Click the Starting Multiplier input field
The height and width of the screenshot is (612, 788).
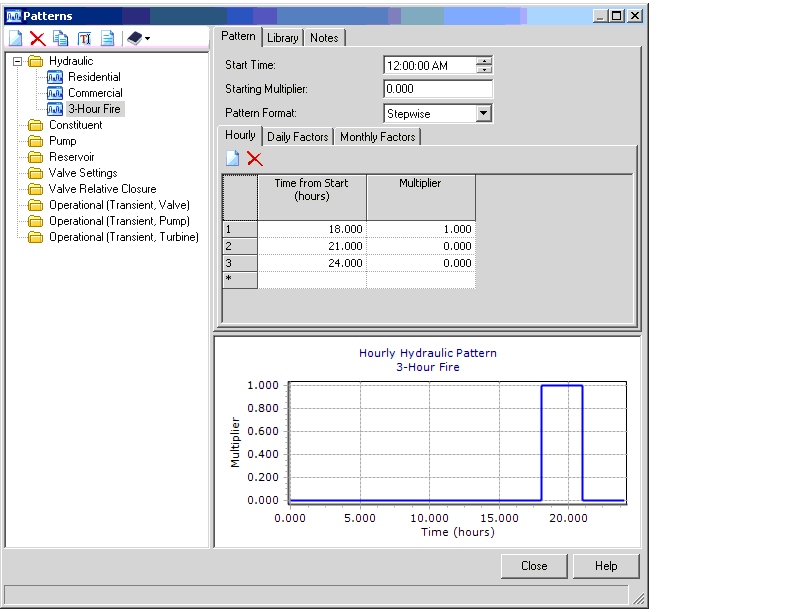click(x=438, y=89)
